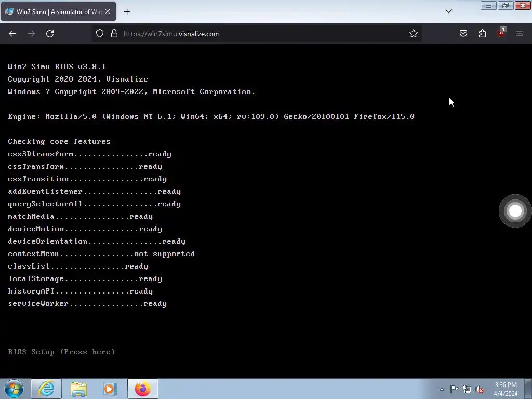Click the cssTransform ready line
Image resolution: width=532 pixels, height=399 pixels.
click(85, 167)
